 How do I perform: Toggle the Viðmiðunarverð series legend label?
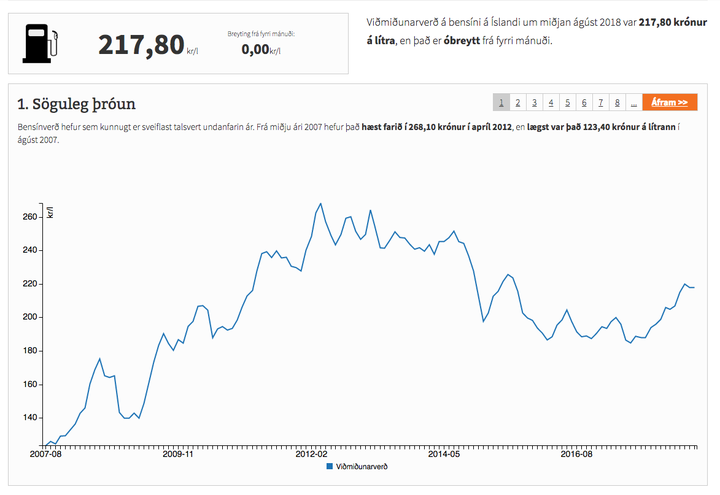tap(361, 467)
